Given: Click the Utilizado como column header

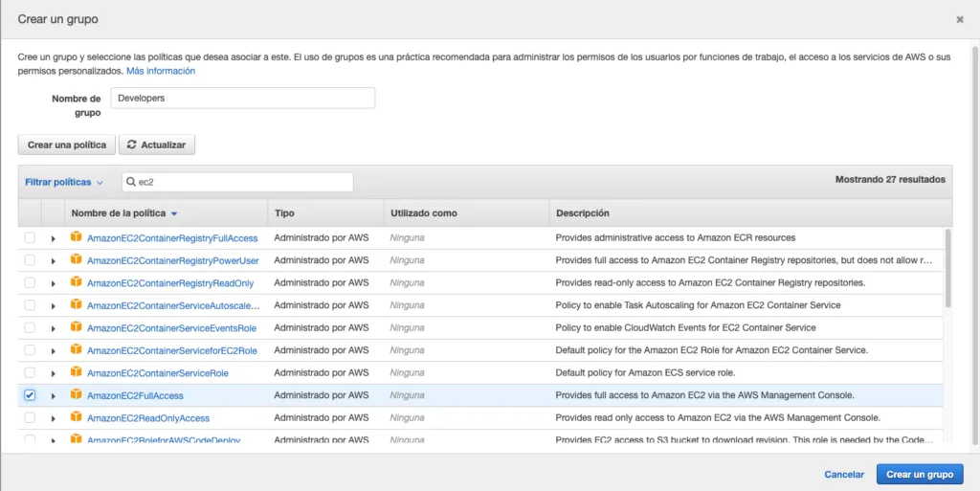Looking at the screenshot, I should (424, 213).
